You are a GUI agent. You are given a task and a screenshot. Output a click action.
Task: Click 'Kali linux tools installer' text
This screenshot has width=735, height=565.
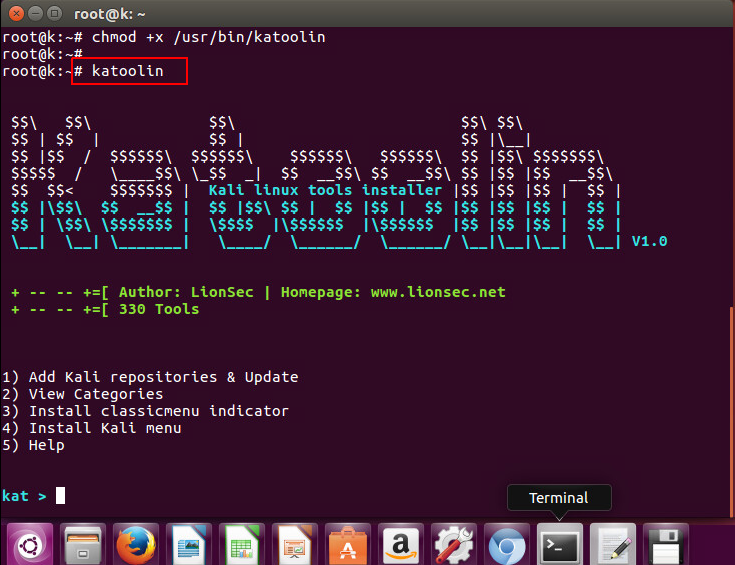[325, 190]
